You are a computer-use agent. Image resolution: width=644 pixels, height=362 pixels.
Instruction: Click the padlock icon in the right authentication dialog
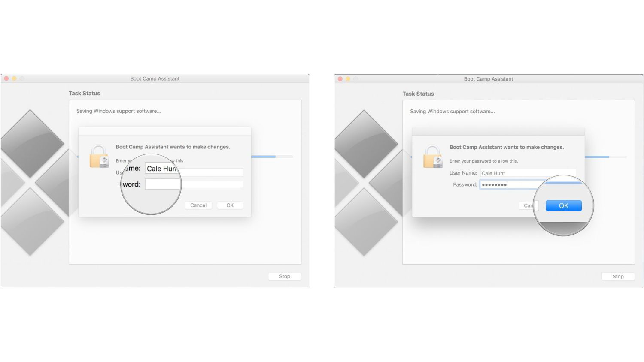click(433, 157)
